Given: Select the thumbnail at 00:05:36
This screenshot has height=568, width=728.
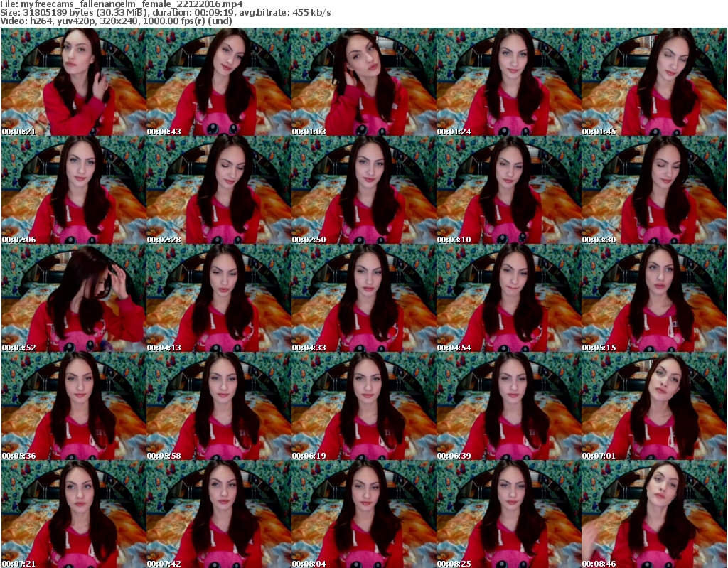Looking at the screenshot, I should [x=73, y=406].
